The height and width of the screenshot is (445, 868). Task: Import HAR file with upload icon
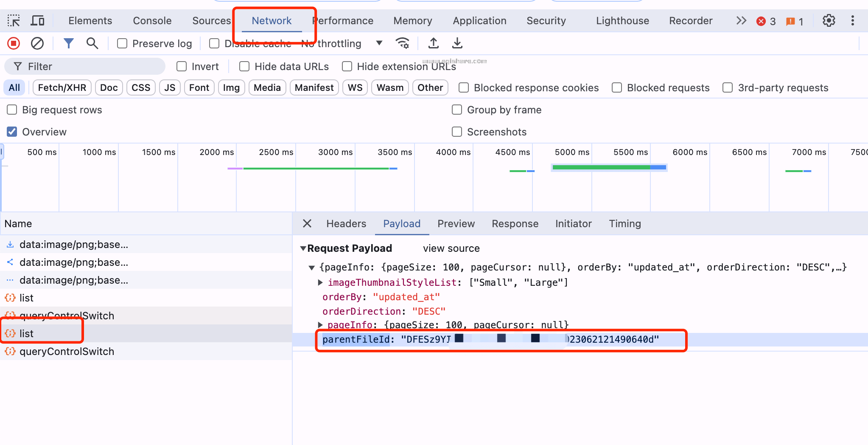[x=433, y=43]
